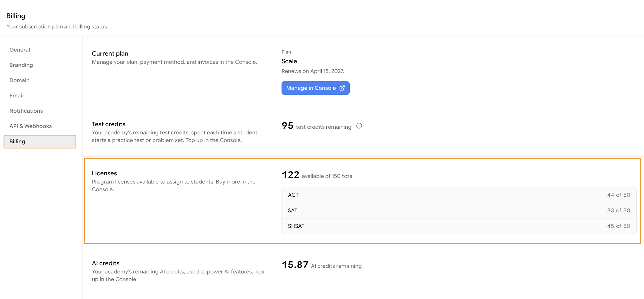Click the '33 of 50' SAT value

pyautogui.click(x=619, y=210)
